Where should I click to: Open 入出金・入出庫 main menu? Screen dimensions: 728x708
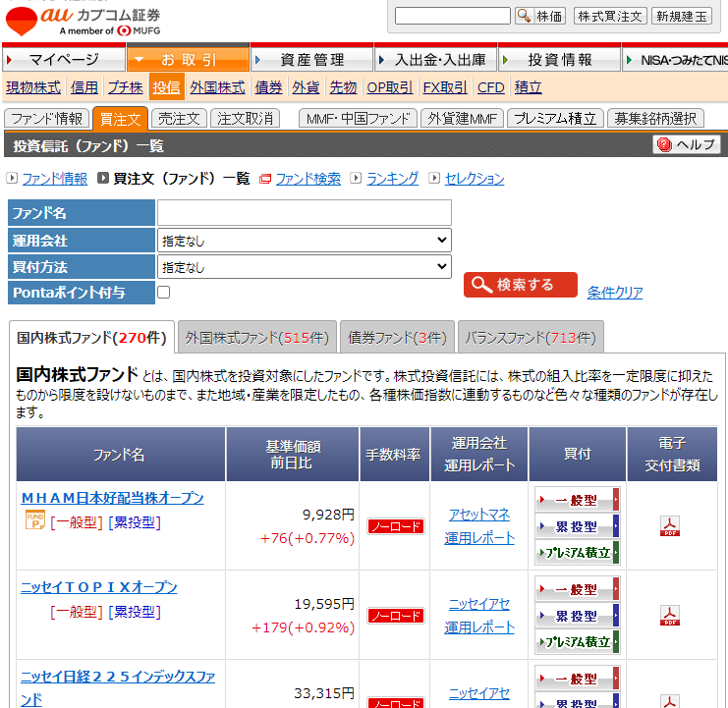pos(435,59)
